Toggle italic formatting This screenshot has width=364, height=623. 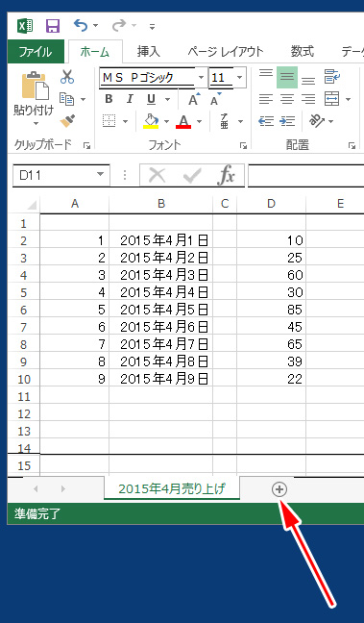130,99
